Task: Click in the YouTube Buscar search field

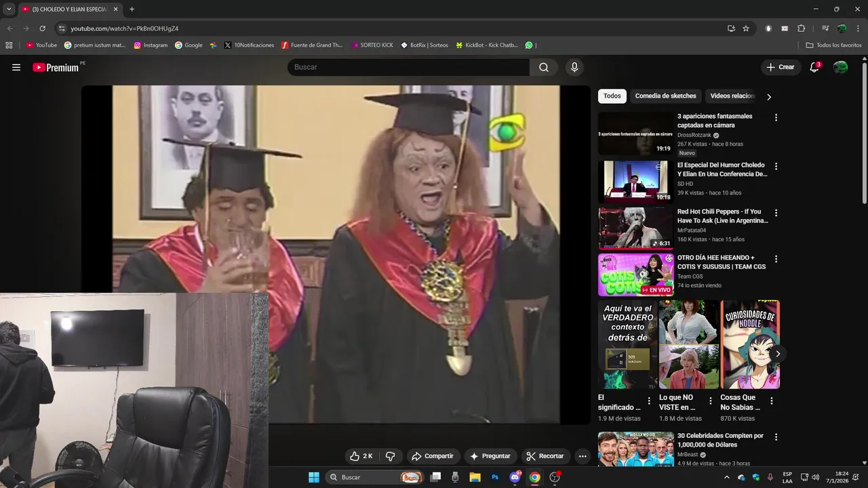Action: pyautogui.click(x=408, y=67)
